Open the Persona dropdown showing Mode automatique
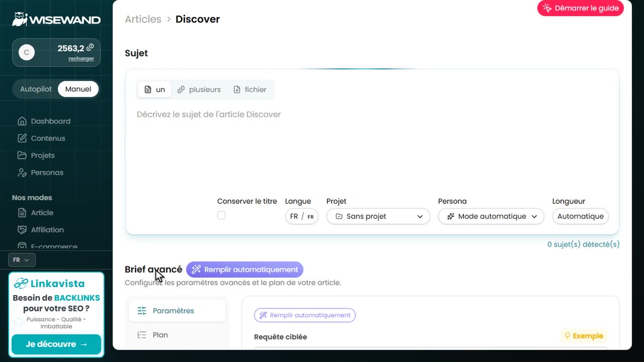 coord(491,216)
